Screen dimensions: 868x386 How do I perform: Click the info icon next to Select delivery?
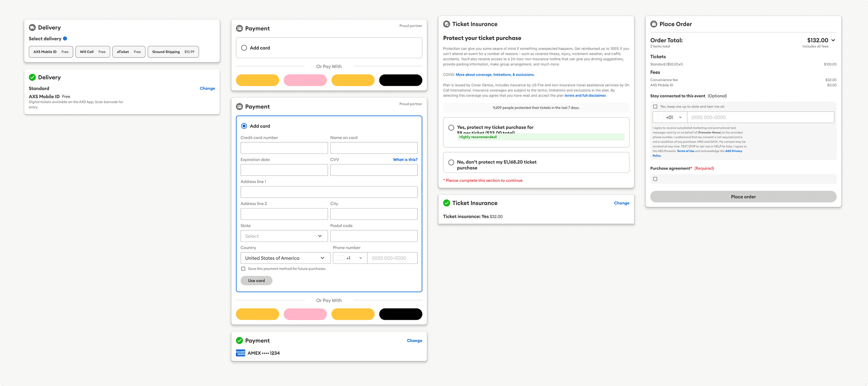coord(65,39)
